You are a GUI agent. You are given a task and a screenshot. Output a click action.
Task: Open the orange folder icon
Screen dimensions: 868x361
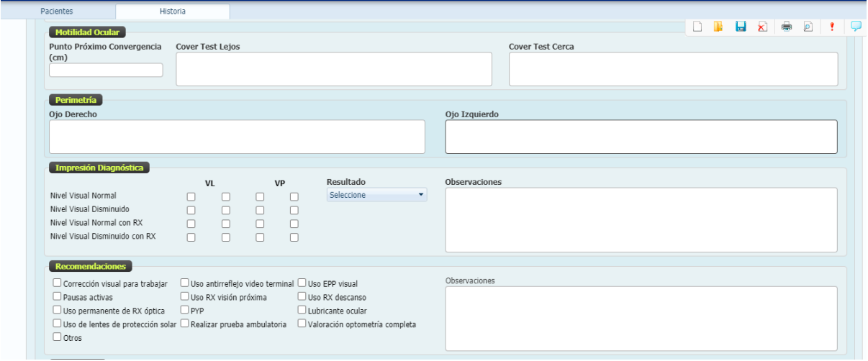[718, 27]
